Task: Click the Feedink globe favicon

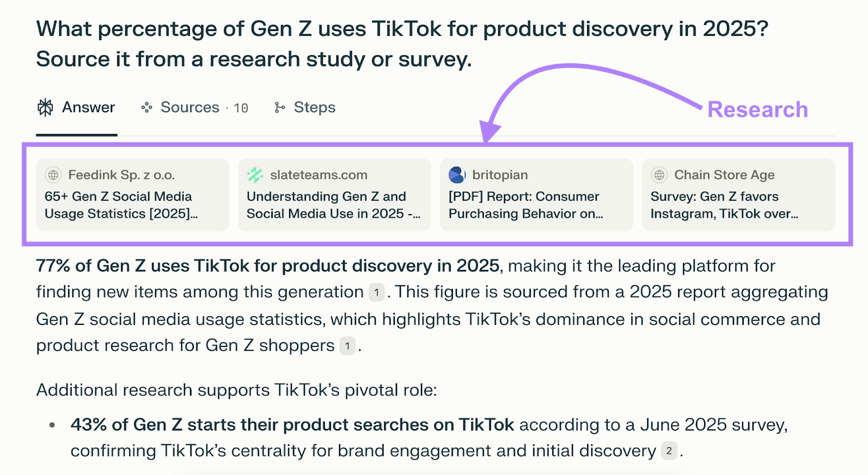Action: coord(53,175)
